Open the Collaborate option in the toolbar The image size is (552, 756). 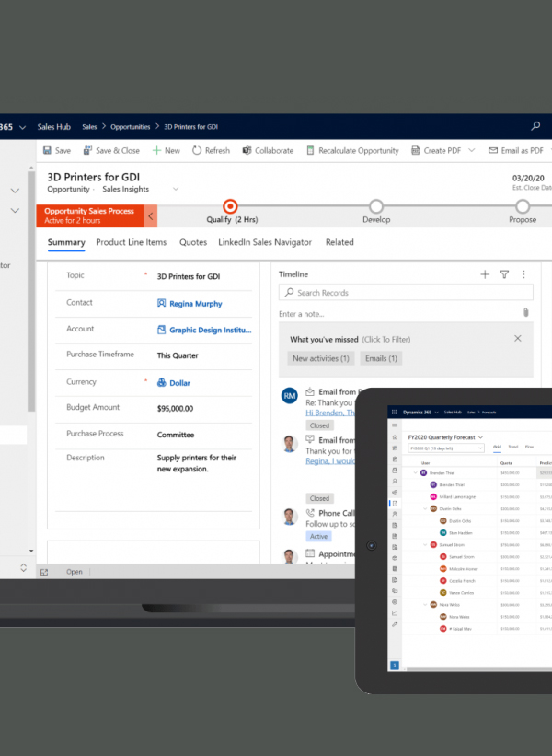coord(268,150)
